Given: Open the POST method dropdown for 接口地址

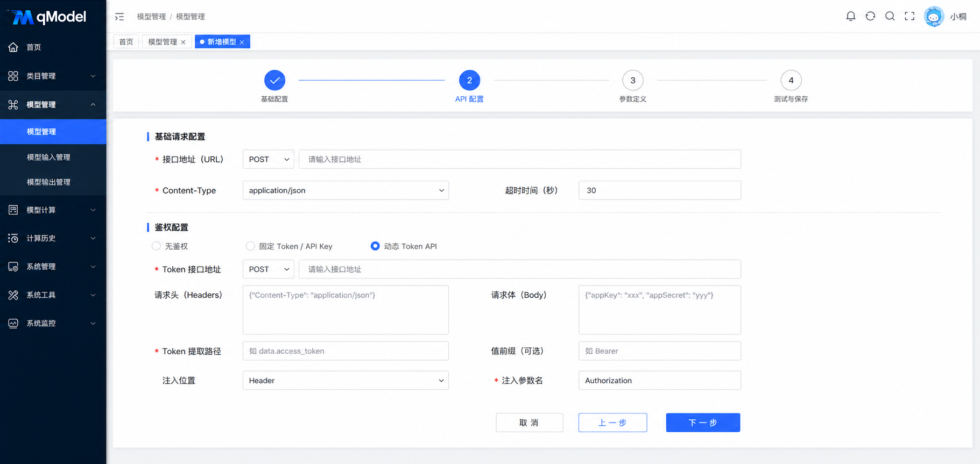Looking at the screenshot, I should click(269, 159).
